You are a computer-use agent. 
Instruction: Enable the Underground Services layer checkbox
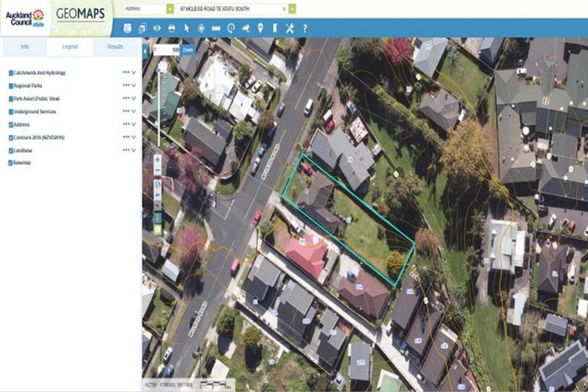(x=11, y=112)
